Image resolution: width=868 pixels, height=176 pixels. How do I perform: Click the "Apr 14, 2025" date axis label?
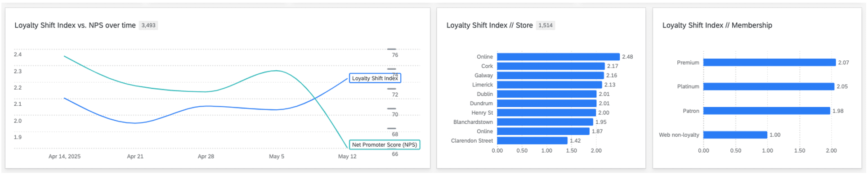point(64,157)
